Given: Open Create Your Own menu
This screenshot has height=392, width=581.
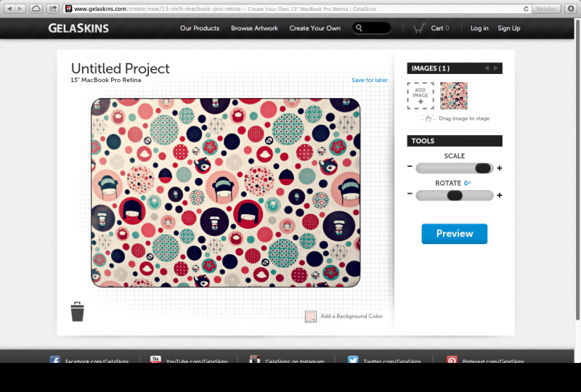Looking at the screenshot, I should coord(315,28).
